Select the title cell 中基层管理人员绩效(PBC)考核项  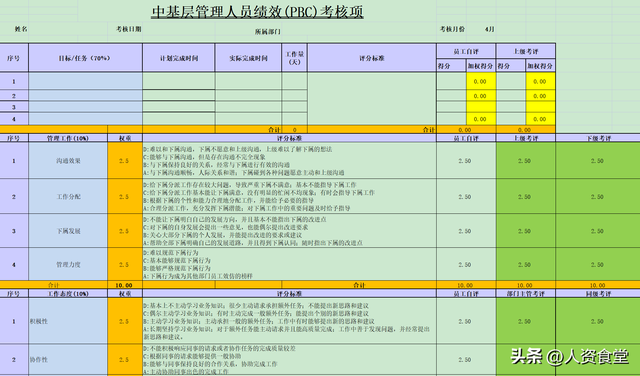point(257,12)
